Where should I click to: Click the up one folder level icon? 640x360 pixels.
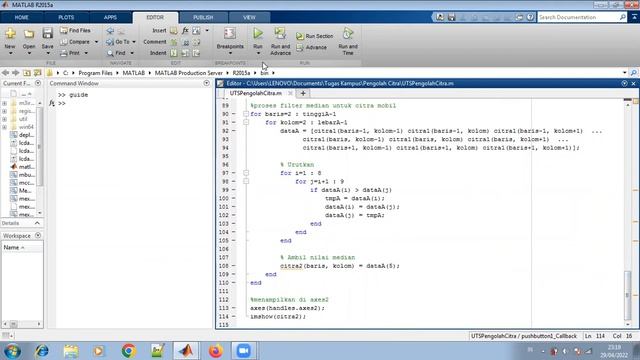tap(27, 73)
